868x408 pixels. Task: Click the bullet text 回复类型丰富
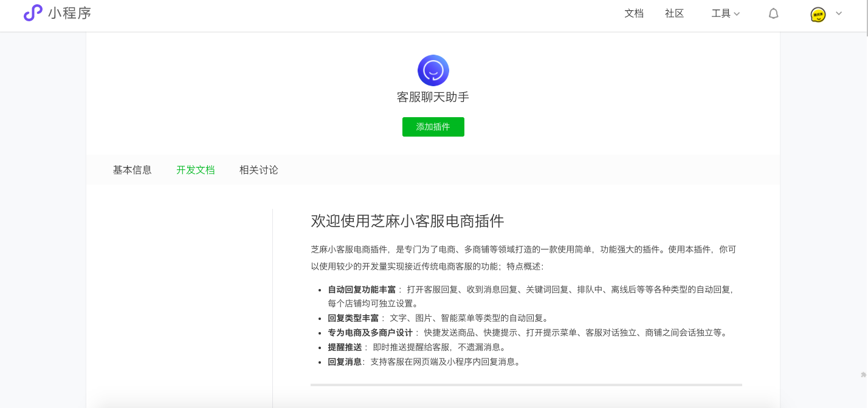coord(353,318)
